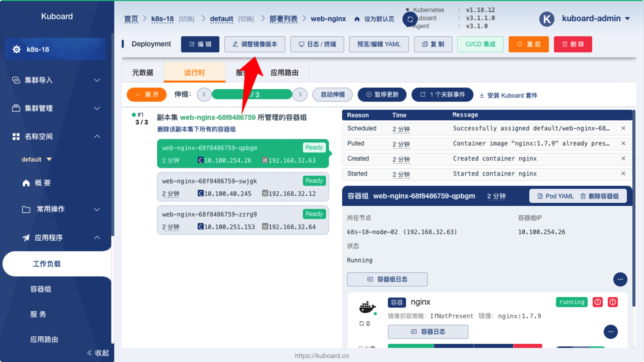The width and height of the screenshot is (644, 362).
Task: Drag the 伸缩 (Scale) replica slider
Action: click(x=252, y=95)
